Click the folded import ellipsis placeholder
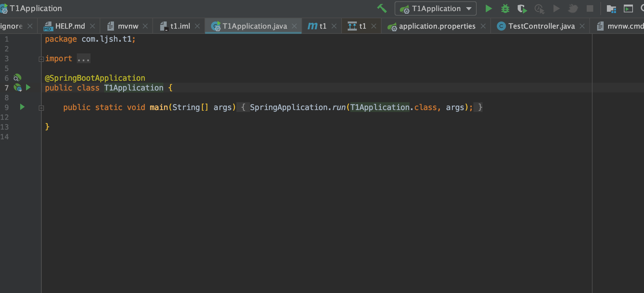This screenshot has width=644, height=293. click(x=84, y=59)
